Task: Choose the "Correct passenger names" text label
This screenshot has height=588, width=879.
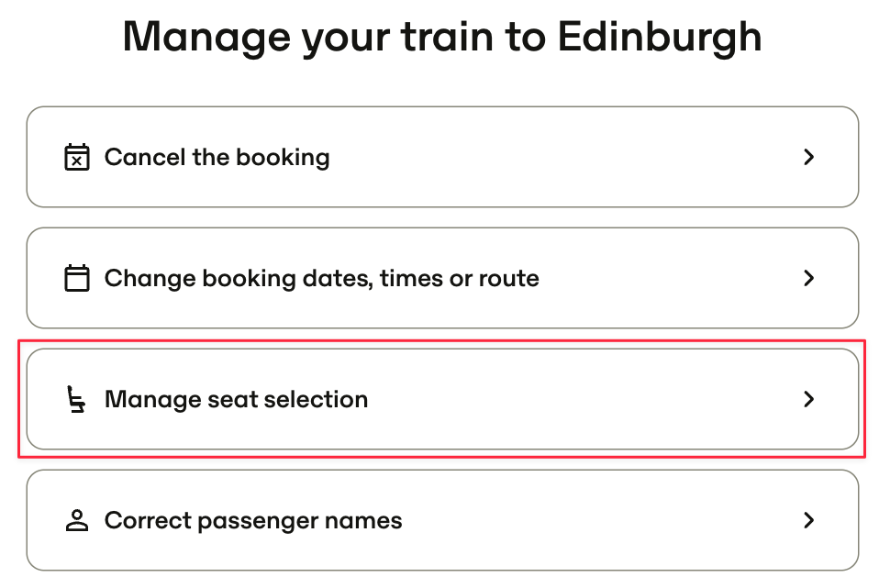Action: 253,521
